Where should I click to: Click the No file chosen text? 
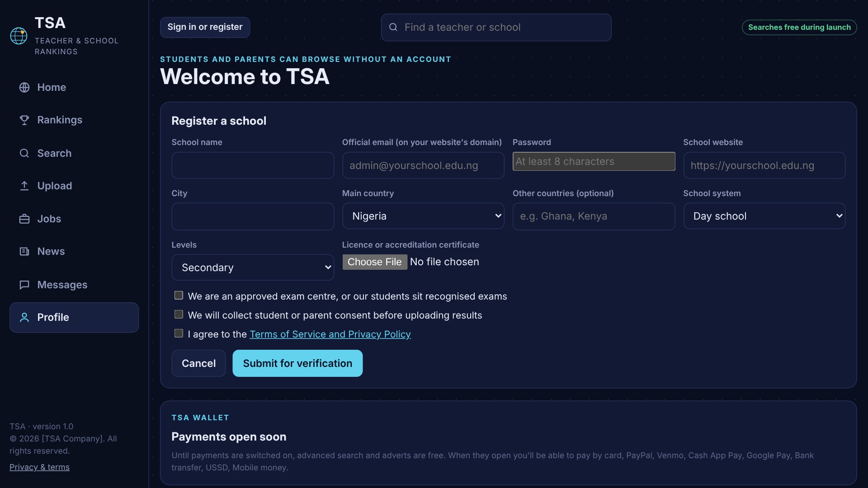tap(444, 262)
